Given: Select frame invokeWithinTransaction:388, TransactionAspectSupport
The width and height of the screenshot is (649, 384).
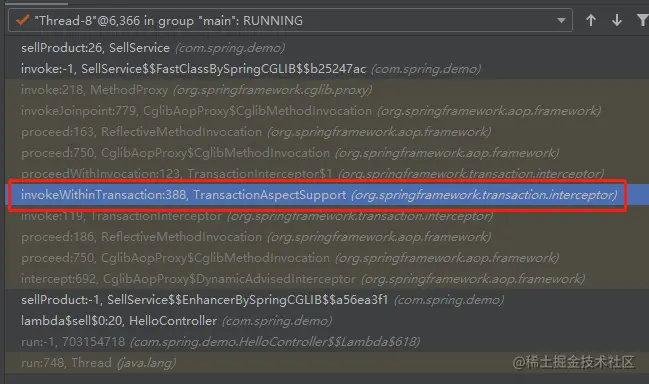Looking at the screenshot, I should [327, 194].
